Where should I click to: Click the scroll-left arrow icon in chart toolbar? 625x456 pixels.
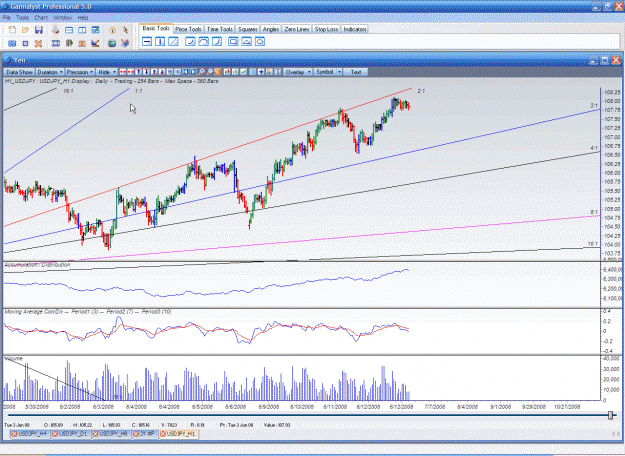tap(185, 72)
